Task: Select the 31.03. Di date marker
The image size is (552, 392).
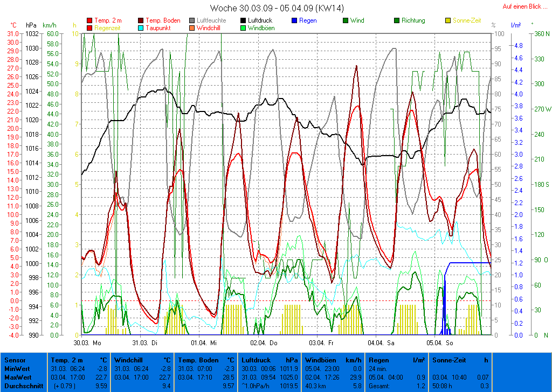Action: pos(145,342)
